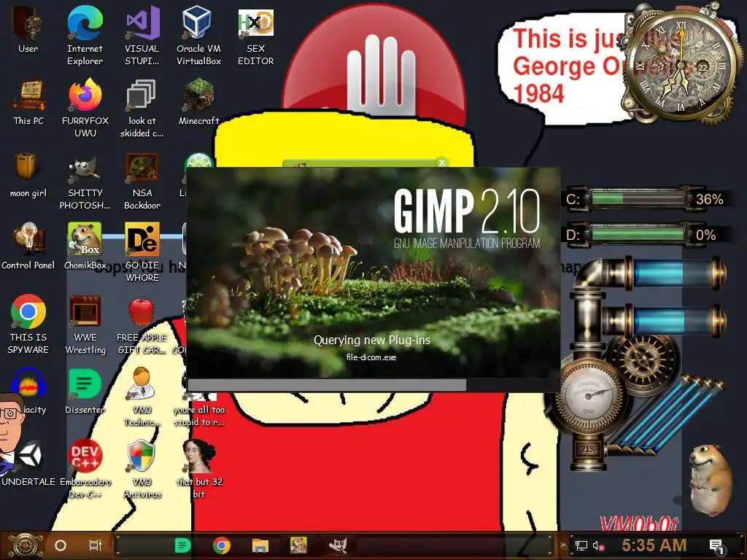Open Embarcadero Dev-C++ desktop shortcut
The height and width of the screenshot is (560, 747).
click(85, 469)
